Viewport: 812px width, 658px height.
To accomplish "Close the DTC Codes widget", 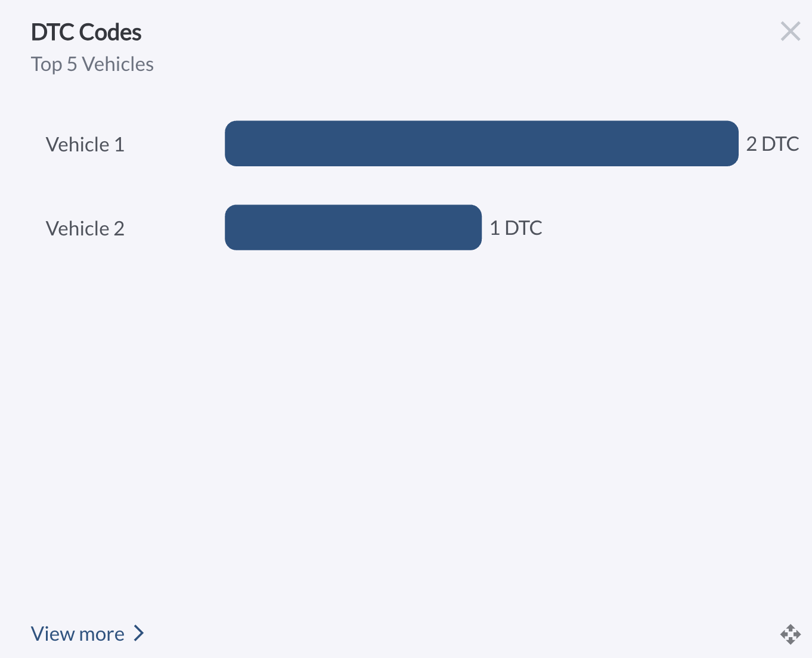I will pos(790,31).
